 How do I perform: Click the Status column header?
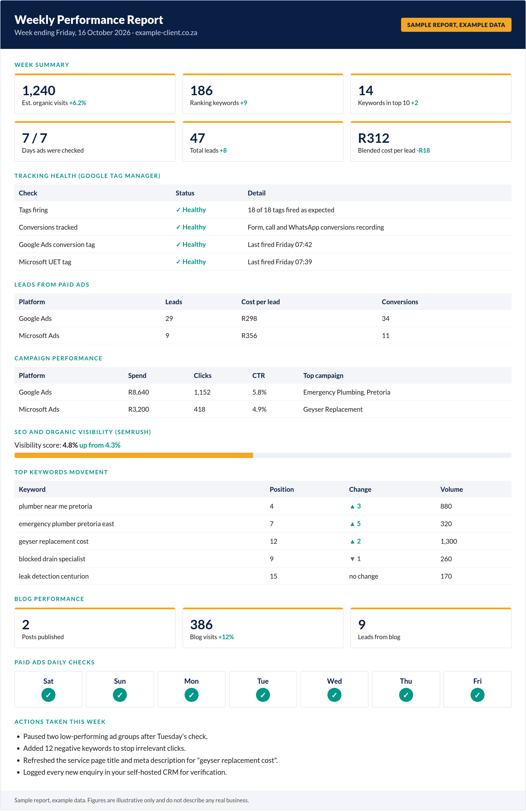(x=185, y=193)
